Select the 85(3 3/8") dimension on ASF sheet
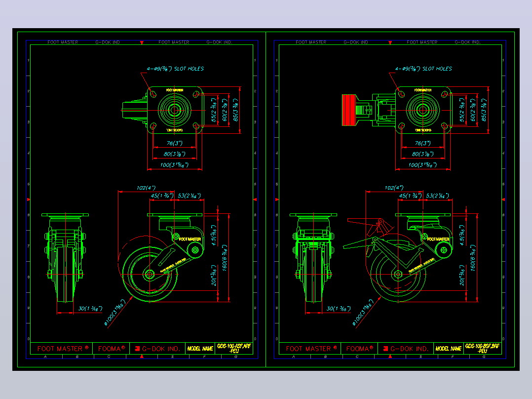The image size is (532, 399). point(235,110)
